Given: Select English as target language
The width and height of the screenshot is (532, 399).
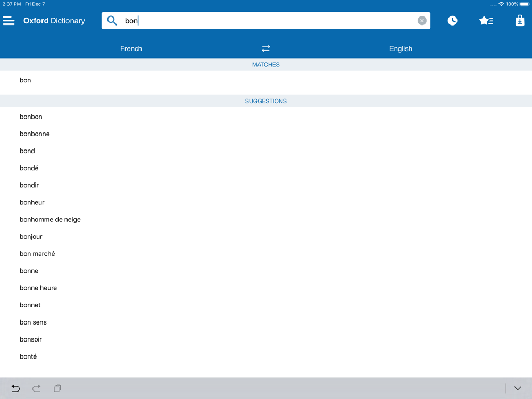Looking at the screenshot, I should pyautogui.click(x=401, y=48).
